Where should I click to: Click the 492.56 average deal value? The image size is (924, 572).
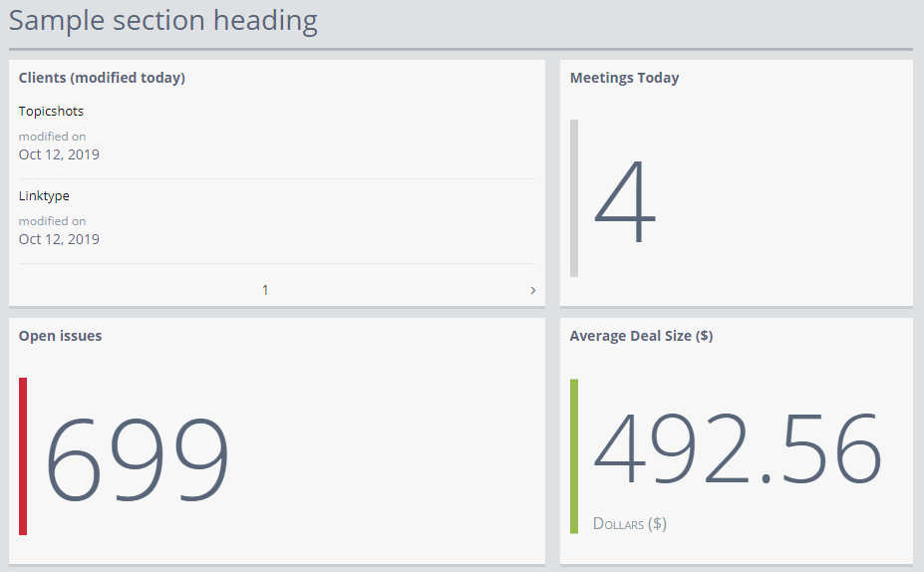(x=737, y=448)
